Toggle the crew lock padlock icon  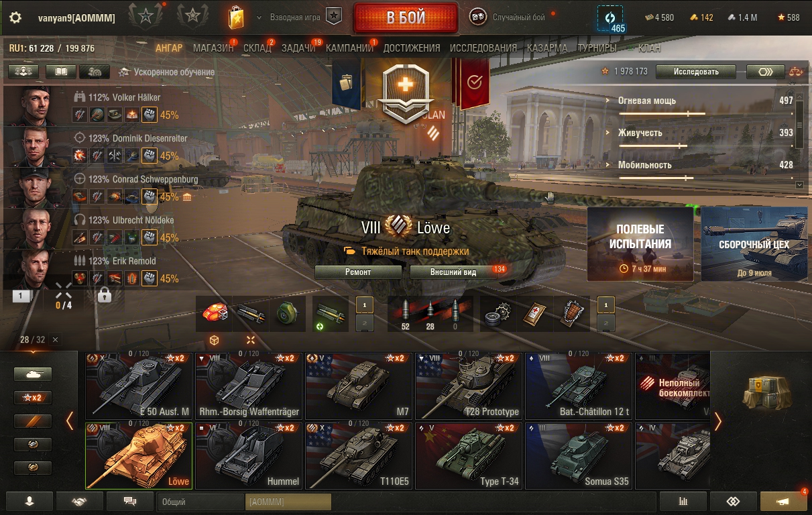(x=104, y=295)
